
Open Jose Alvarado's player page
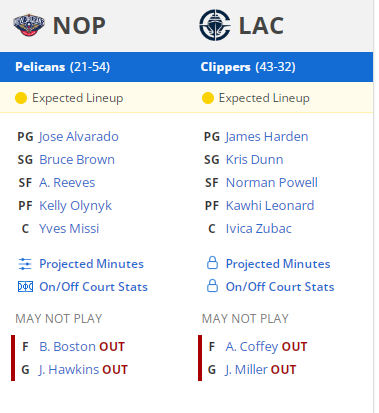point(79,137)
